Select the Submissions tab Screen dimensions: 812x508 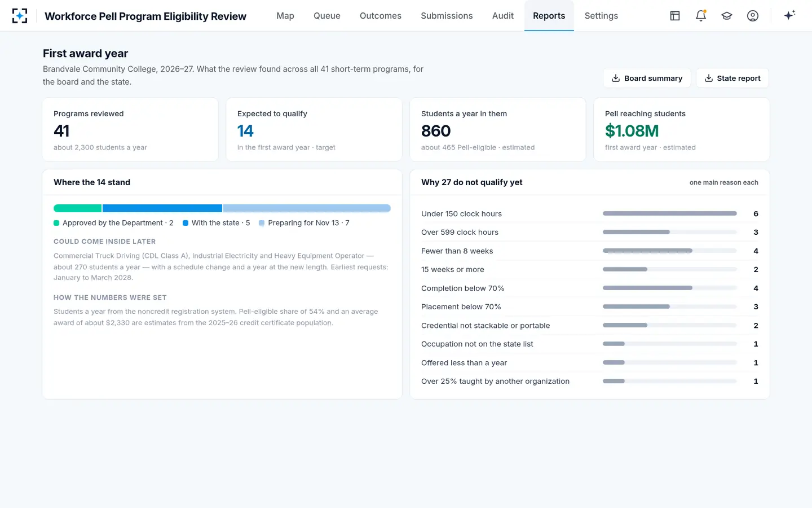pos(447,16)
